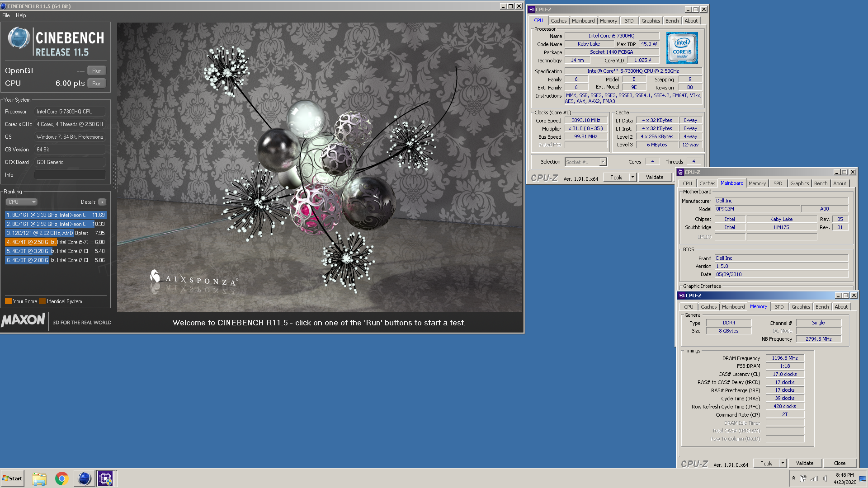Click the DRAM Frequency value 1196.5 MHz
Viewport: 868px width, 488px height.
tap(785, 358)
